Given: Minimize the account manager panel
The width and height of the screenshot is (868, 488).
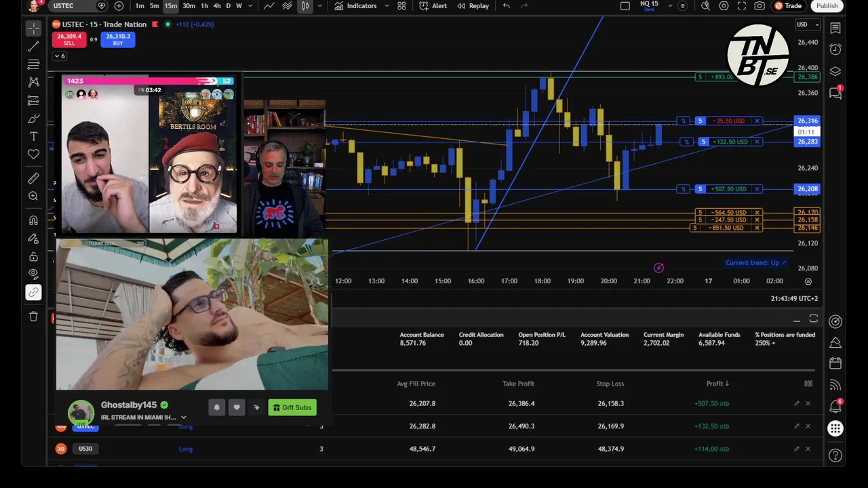Looking at the screenshot, I should tap(796, 320).
